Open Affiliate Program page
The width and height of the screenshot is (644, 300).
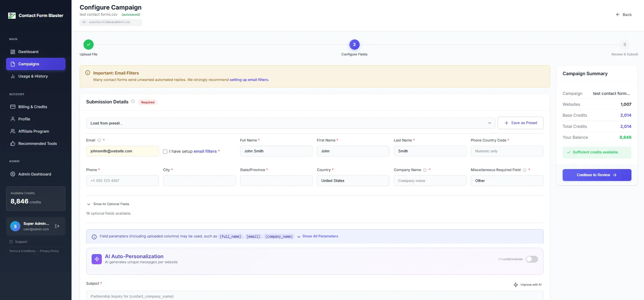(x=36, y=131)
